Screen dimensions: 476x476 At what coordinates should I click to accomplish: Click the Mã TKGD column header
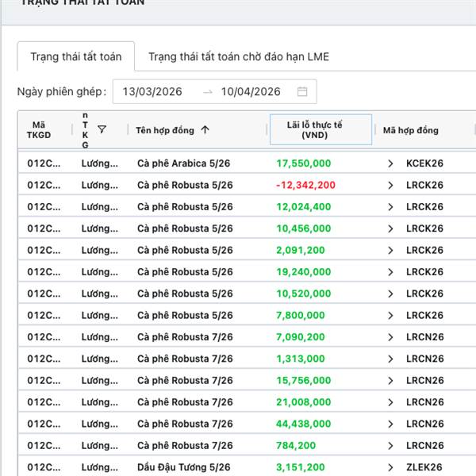click(x=39, y=130)
